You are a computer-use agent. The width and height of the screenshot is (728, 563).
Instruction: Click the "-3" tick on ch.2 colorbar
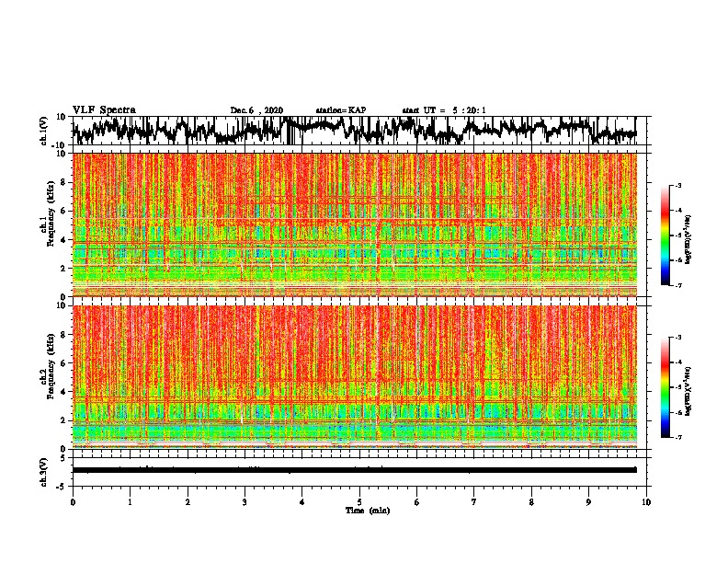[x=678, y=338]
